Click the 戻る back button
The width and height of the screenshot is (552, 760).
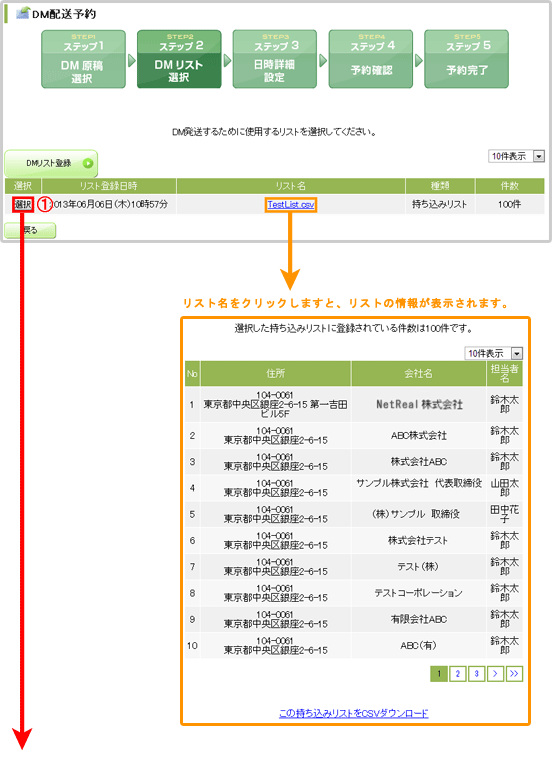click(30, 230)
